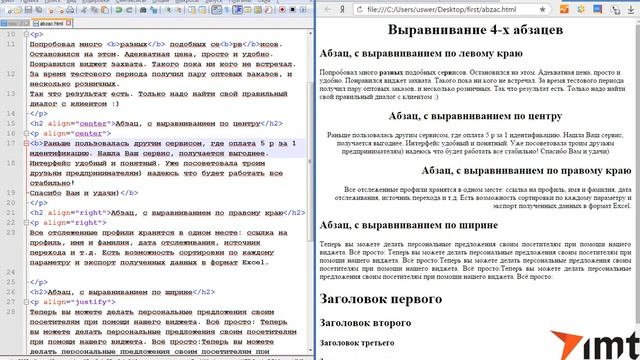Image resolution: width=640 pixels, height=360 pixels.
Task: Click the Replace icon next to Find
Action: click(153, 9)
